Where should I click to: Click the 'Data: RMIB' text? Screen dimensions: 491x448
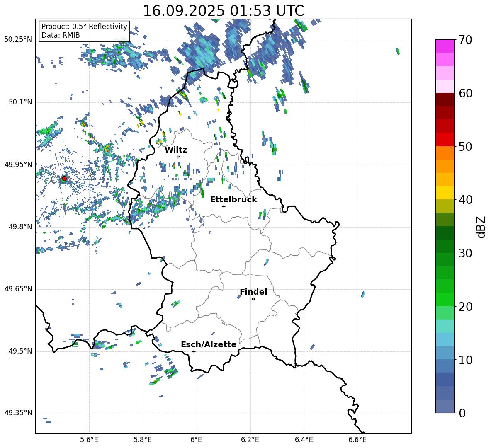tap(61, 35)
